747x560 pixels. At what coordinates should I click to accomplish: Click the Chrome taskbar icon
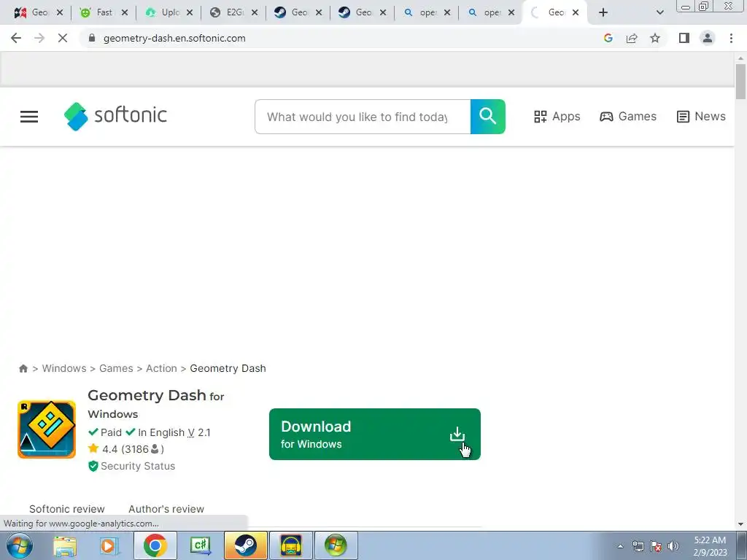pyautogui.click(x=155, y=545)
